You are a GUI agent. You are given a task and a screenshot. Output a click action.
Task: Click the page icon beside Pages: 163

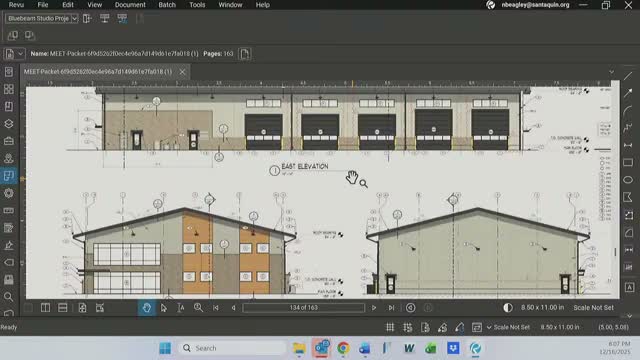tap(244, 54)
